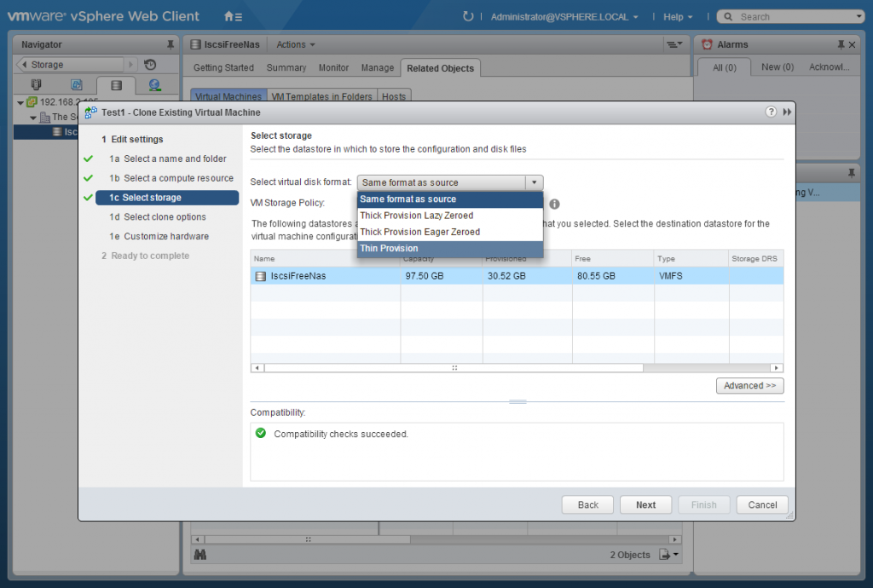Open the Hosts and Clusters icon in Navigator
The width and height of the screenshot is (873, 588).
point(37,85)
